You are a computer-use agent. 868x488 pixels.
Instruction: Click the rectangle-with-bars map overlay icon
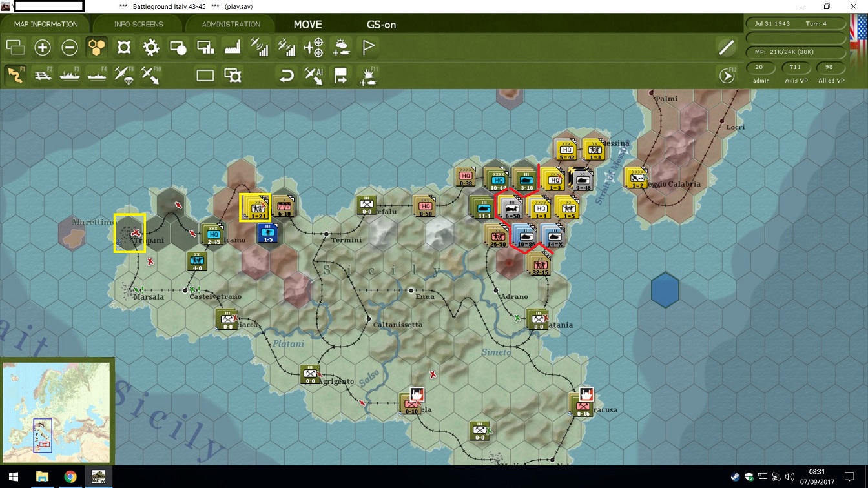pos(205,47)
